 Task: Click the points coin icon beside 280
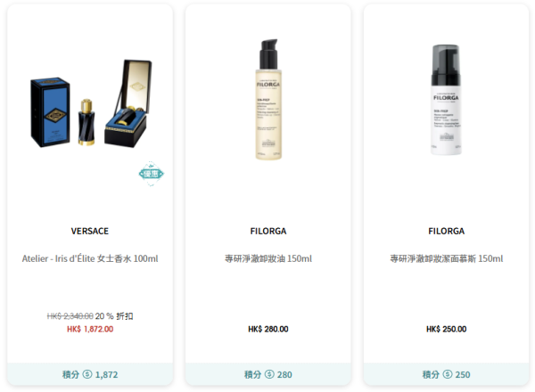(x=269, y=374)
